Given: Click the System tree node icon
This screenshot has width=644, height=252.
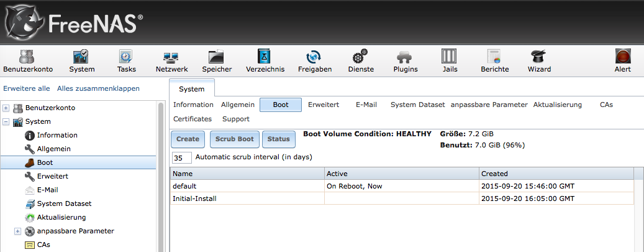Looking at the screenshot, I should coord(17,121).
